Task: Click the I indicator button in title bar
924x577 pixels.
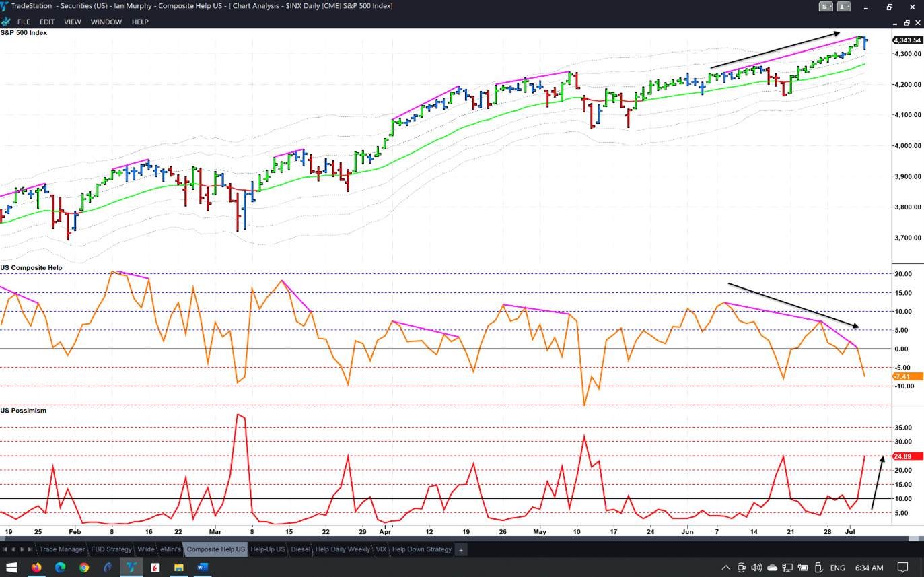Action: (x=843, y=7)
